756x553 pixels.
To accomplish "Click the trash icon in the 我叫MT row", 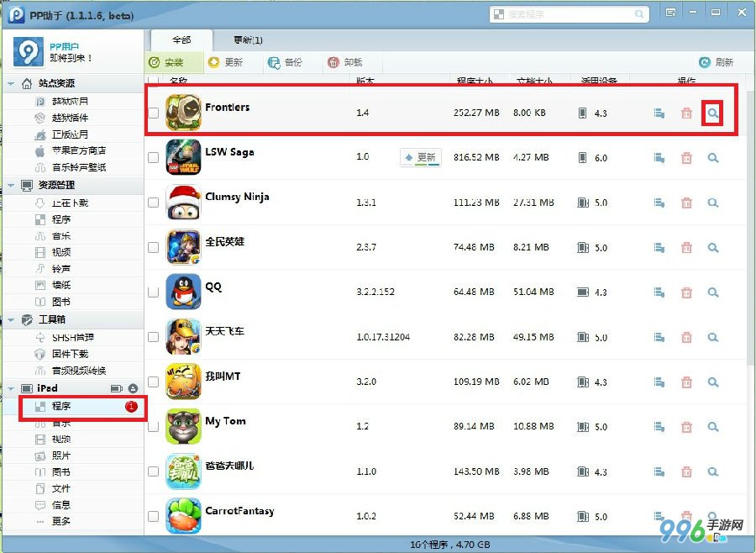I will point(686,382).
